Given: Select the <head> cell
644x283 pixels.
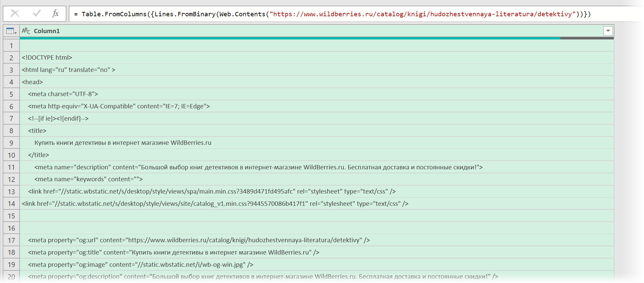Looking at the screenshot, I should (x=317, y=82).
